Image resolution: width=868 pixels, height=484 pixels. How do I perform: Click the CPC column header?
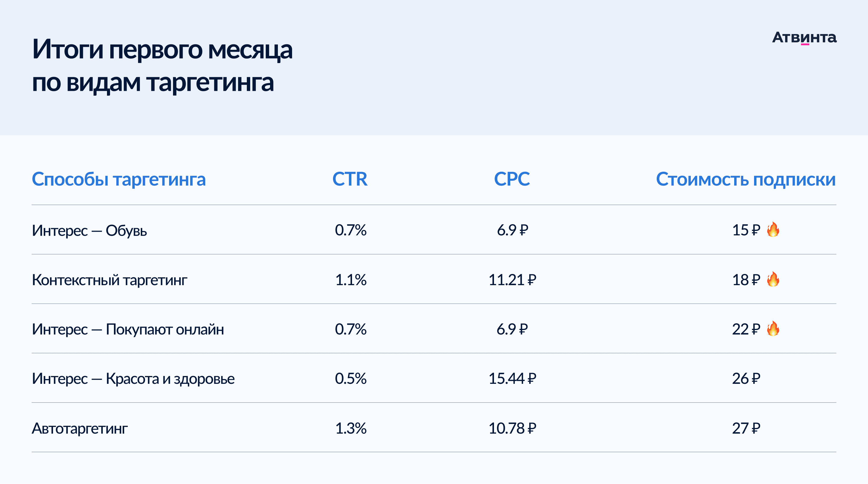click(x=512, y=179)
